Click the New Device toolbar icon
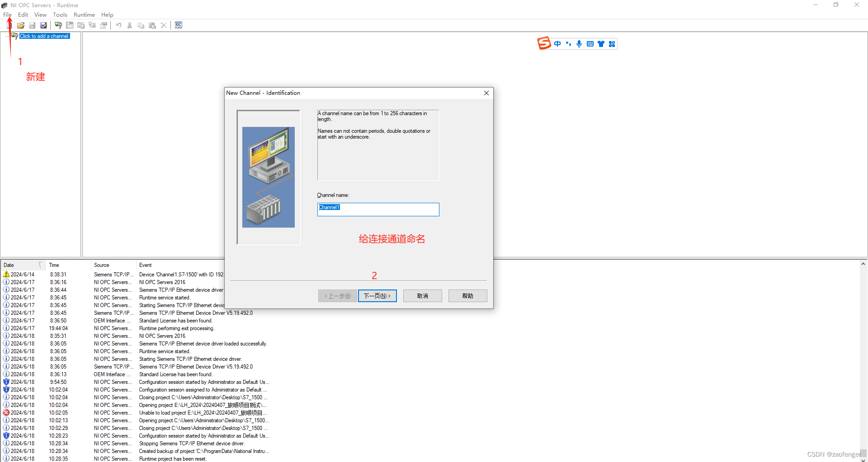Screen dimensions: 868x462 [70, 25]
